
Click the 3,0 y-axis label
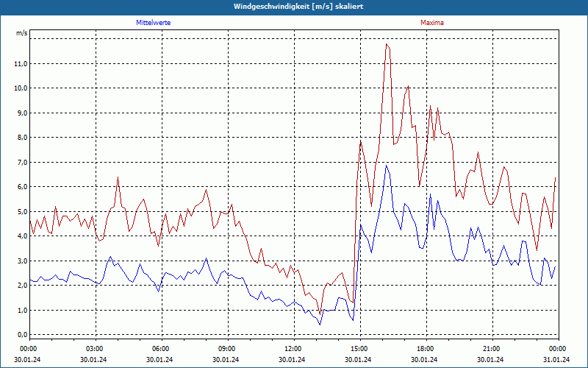(22, 261)
